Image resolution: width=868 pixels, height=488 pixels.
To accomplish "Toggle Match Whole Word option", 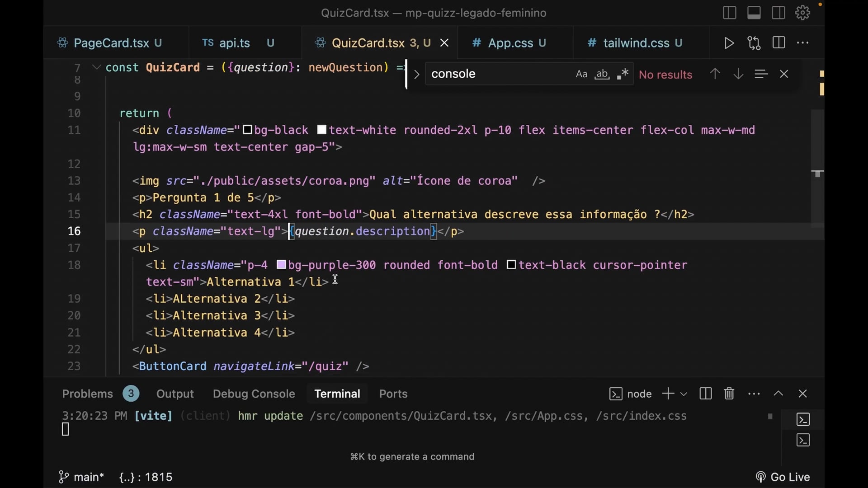I will click(602, 74).
